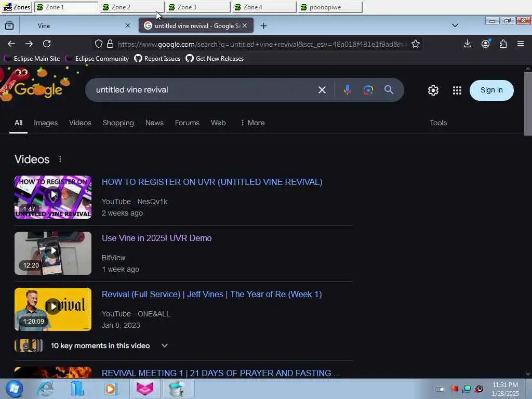Open Revival Full Service Jeff Vines link
This screenshot has height=399, width=532.
(x=211, y=295)
